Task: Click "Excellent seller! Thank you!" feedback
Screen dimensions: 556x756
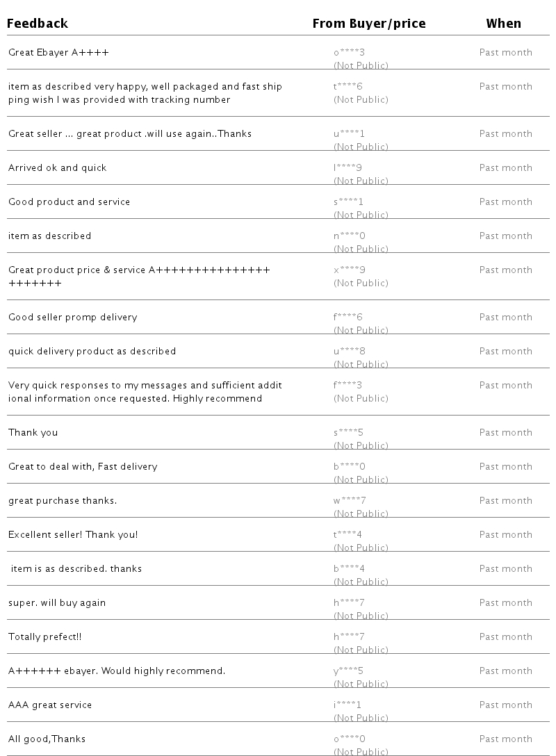Action: tap(73, 535)
